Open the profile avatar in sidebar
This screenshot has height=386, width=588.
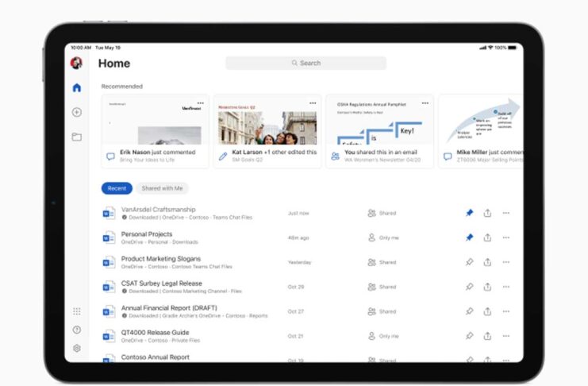point(76,63)
